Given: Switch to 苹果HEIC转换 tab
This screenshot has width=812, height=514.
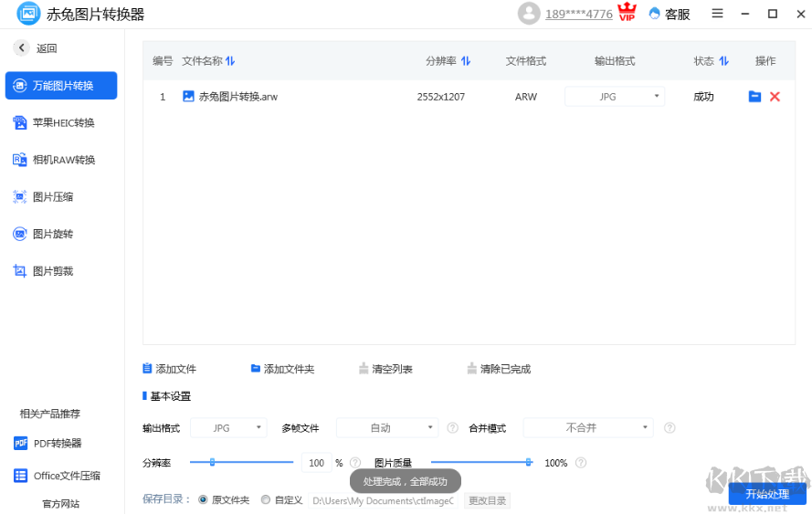Looking at the screenshot, I should 62,123.
